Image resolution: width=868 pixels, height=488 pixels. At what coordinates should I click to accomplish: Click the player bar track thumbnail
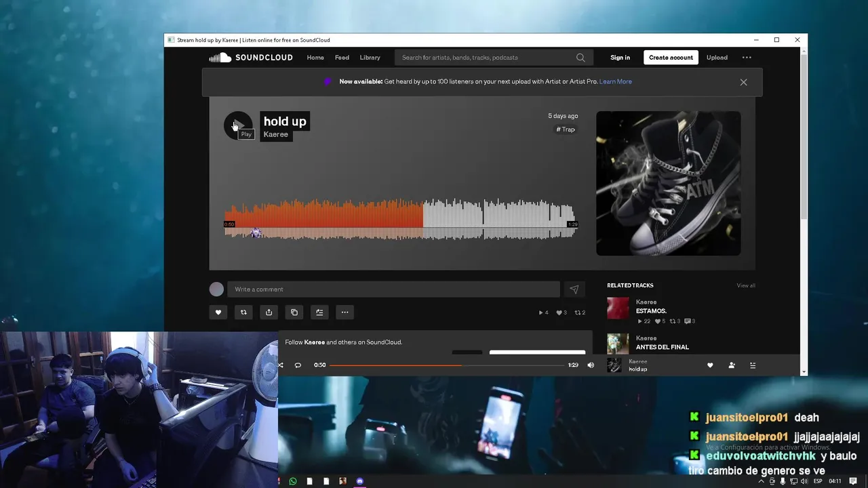[x=614, y=365]
